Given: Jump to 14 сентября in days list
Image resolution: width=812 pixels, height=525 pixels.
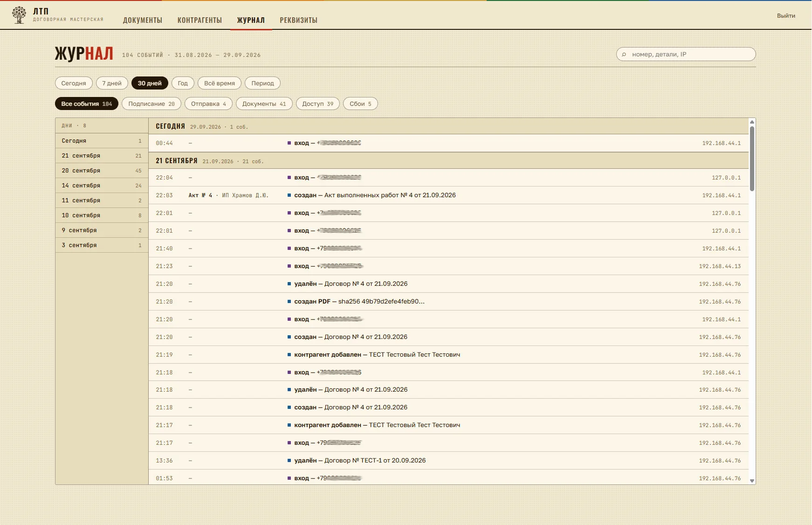Looking at the screenshot, I should 102,186.
